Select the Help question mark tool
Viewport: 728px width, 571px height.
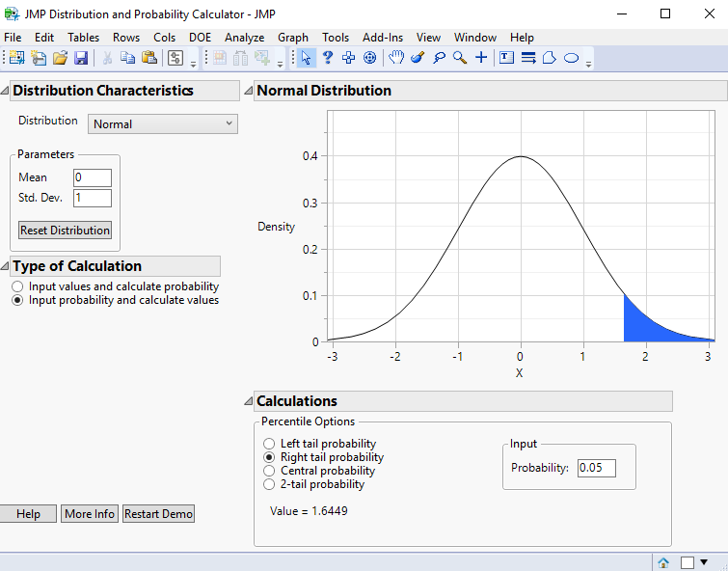(328, 58)
